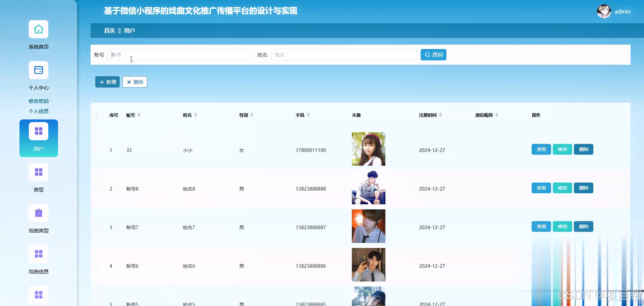Select 用户 in the breadcrumb navigation
Image resolution: width=644 pixels, height=306 pixels.
(129, 31)
